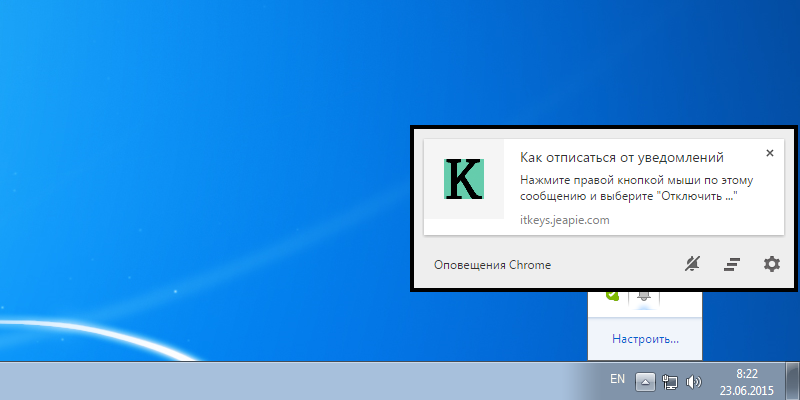This screenshot has width=800, height=400.
Task: Click the green K site icon thumbnail
Action: pos(464,178)
